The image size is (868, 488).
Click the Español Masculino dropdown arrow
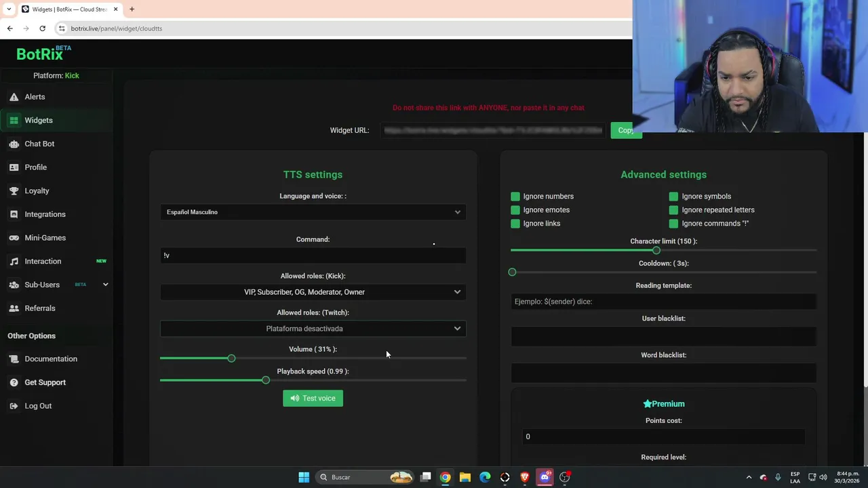pos(457,212)
